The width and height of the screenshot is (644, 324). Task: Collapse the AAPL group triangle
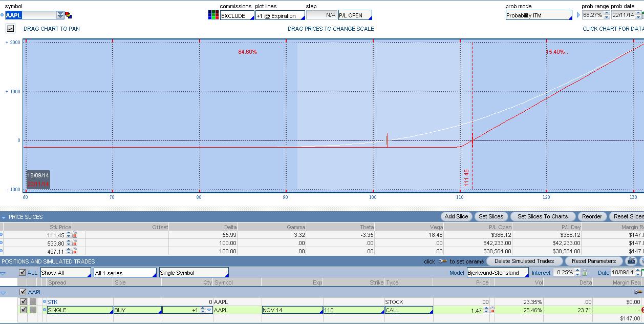[3, 293]
